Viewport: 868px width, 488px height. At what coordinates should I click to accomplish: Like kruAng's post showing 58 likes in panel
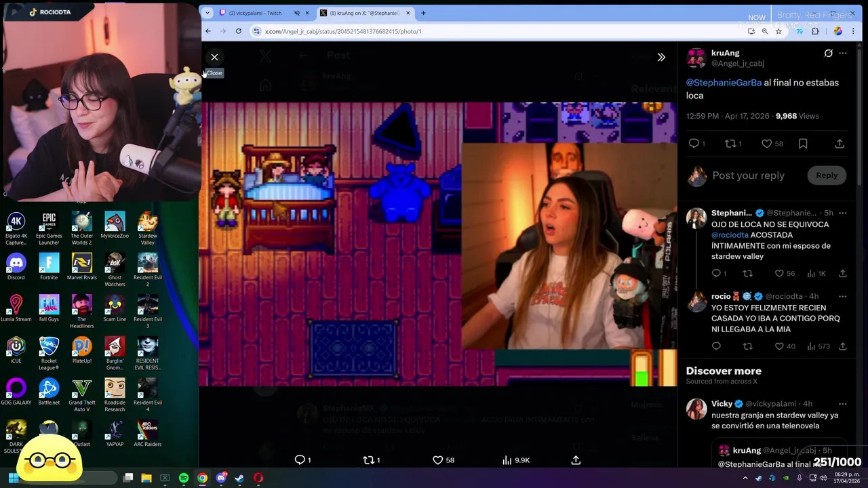tap(766, 144)
